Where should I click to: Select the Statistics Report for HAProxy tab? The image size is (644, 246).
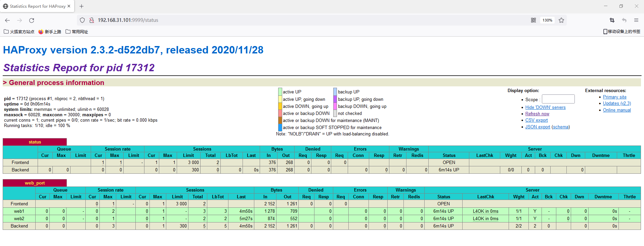(35, 6)
